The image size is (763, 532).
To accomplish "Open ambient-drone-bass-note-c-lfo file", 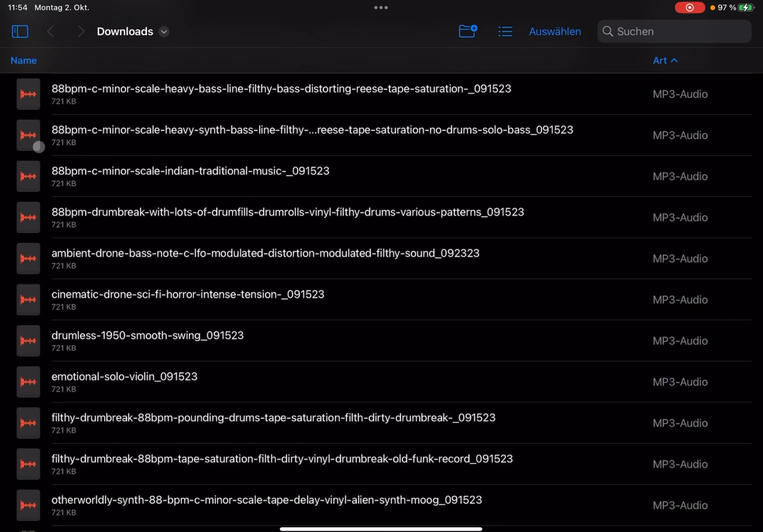I will coord(265,253).
